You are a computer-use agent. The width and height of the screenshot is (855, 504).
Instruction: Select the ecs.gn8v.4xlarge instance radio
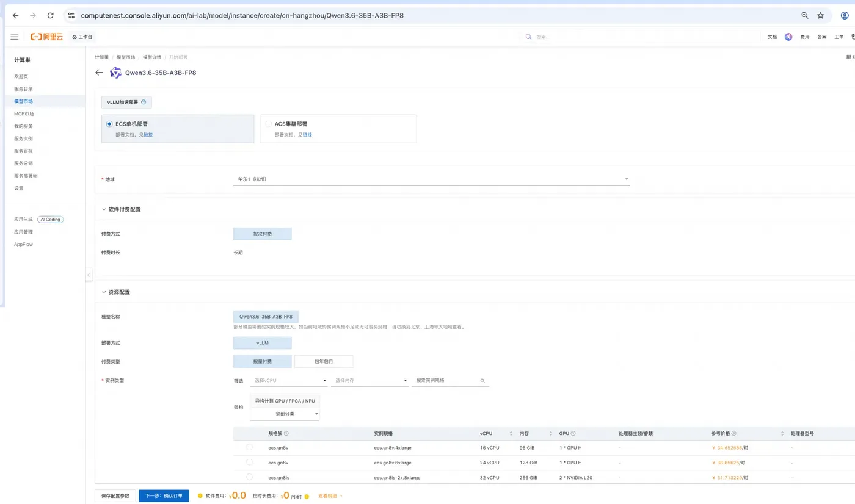tap(249, 447)
